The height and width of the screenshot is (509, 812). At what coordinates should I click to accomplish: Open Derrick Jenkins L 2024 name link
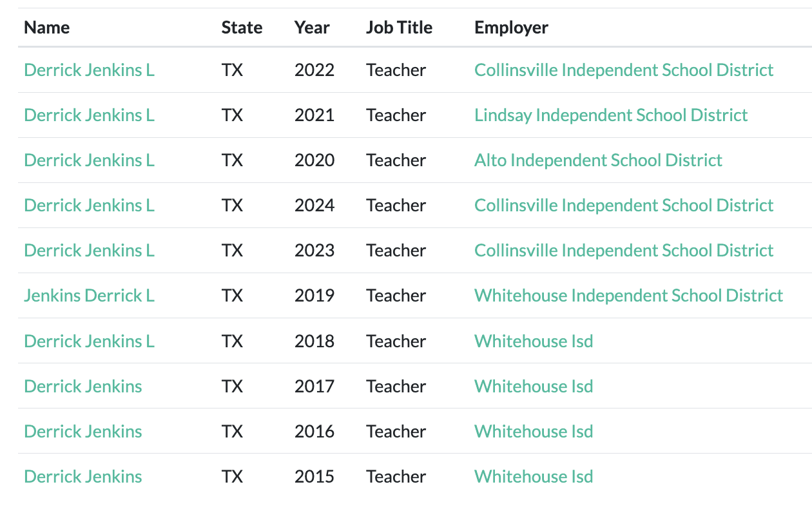tap(89, 205)
